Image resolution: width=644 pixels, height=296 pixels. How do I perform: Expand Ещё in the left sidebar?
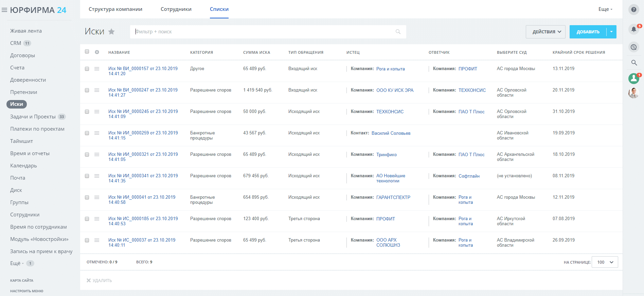pyautogui.click(x=17, y=263)
